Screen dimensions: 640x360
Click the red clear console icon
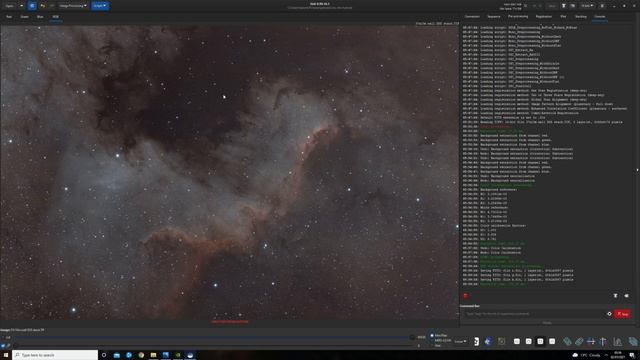[466, 296]
